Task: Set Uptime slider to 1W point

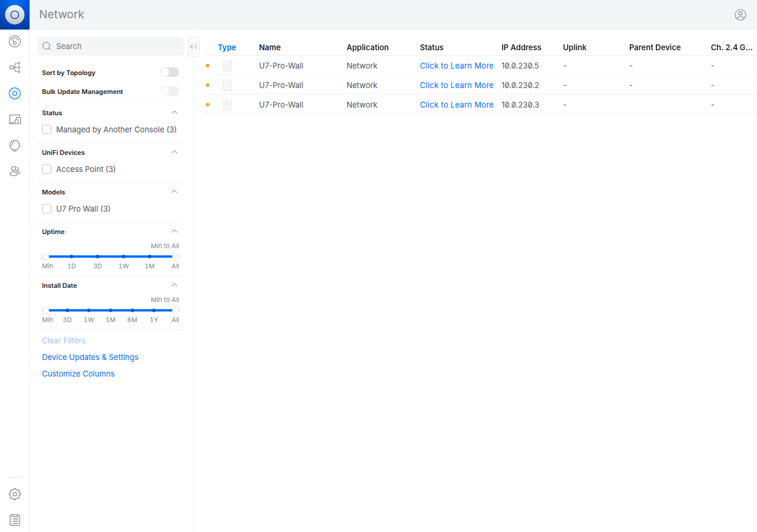Action: pyautogui.click(x=124, y=257)
